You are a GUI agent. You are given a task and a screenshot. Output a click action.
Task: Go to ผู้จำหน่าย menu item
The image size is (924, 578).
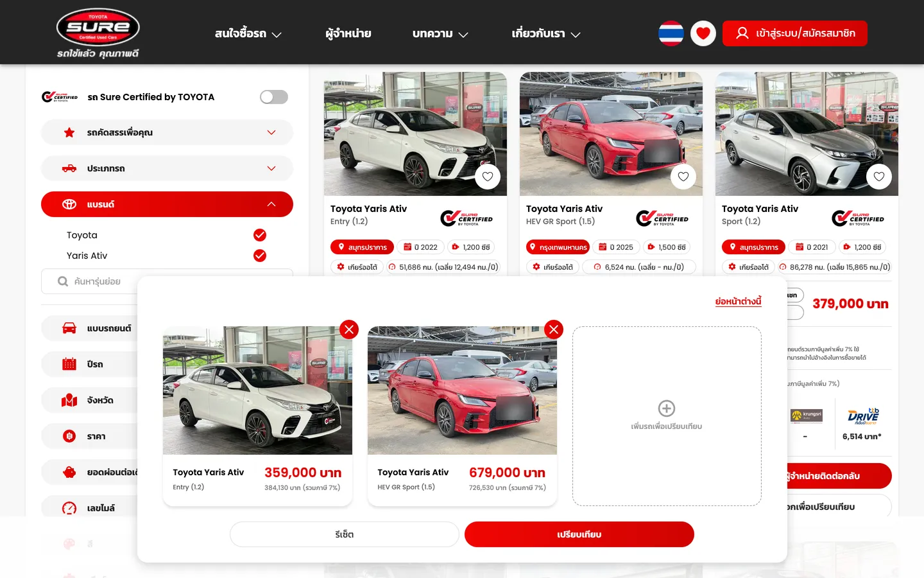click(348, 33)
